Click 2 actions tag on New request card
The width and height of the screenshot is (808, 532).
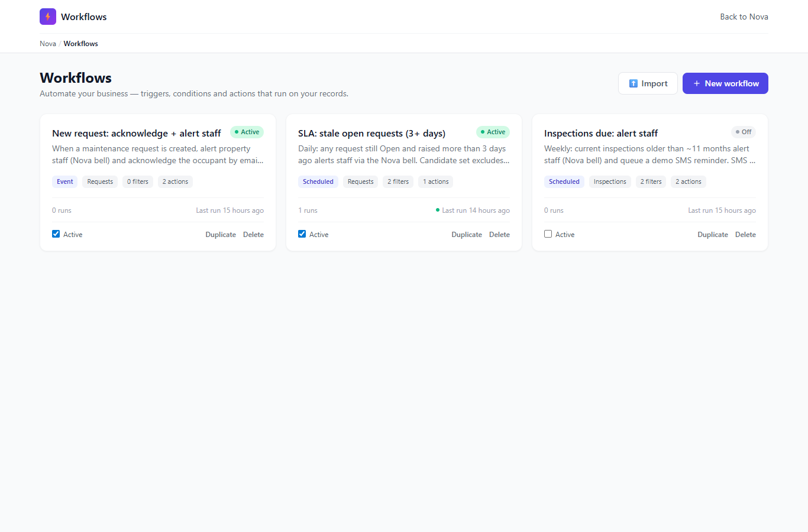(x=175, y=181)
